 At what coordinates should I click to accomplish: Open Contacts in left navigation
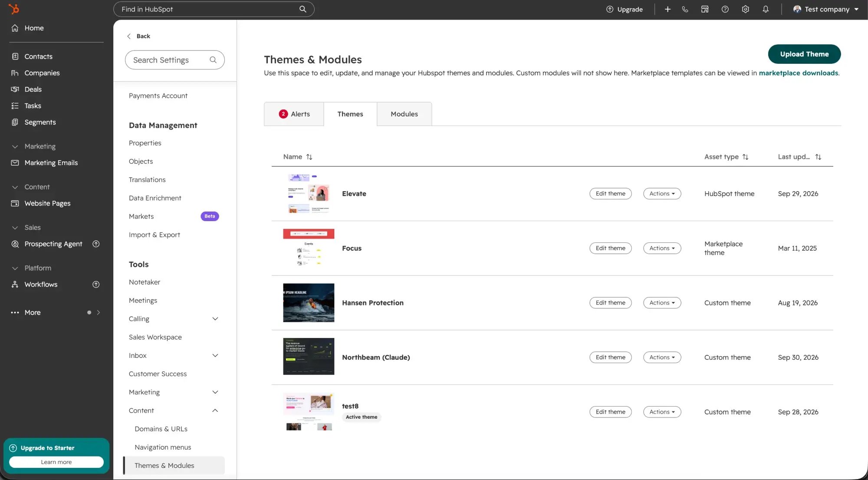(38, 56)
